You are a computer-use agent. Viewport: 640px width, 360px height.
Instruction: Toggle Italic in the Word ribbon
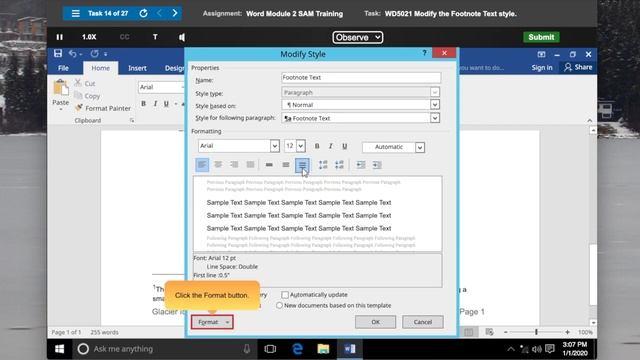pos(155,104)
